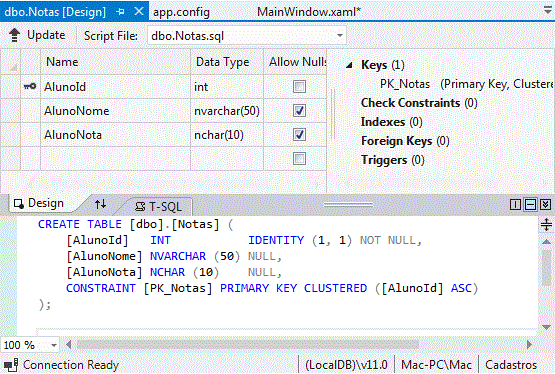Click the Indexes (0) section
The height and width of the screenshot is (374, 555).
pyautogui.click(x=391, y=122)
